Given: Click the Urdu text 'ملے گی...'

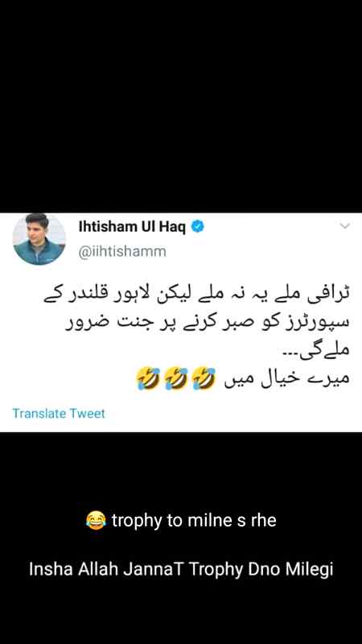Looking at the screenshot, I should (316, 350).
